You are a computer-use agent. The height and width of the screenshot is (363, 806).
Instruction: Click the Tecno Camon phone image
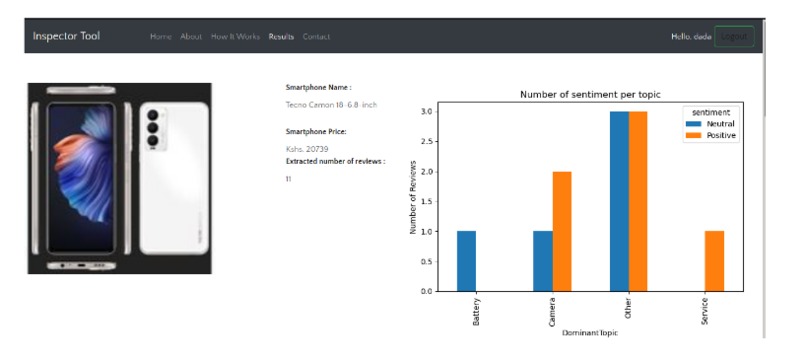(119, 178)
